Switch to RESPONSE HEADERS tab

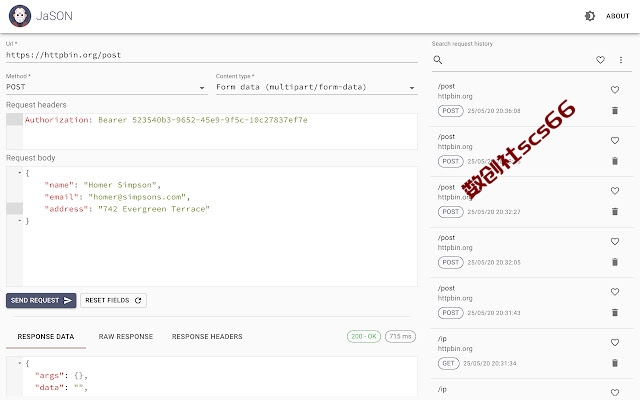207,337
